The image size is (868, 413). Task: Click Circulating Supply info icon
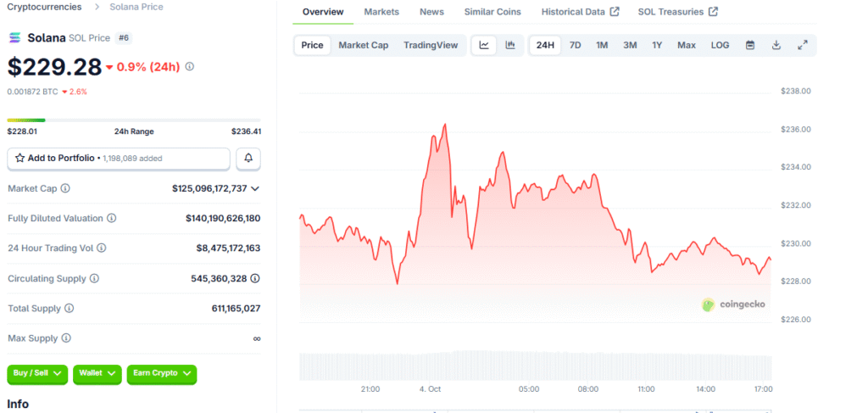tap(94, 278)
